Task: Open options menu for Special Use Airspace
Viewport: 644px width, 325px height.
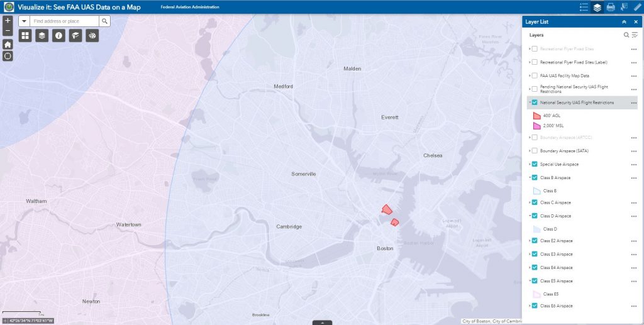Action: pyautogui.click(x=634, y=165)
